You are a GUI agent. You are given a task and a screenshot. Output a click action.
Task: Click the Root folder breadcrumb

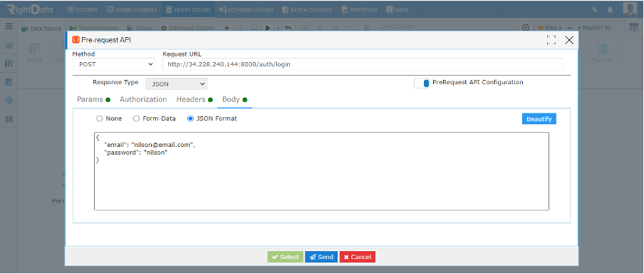[549, 28]
